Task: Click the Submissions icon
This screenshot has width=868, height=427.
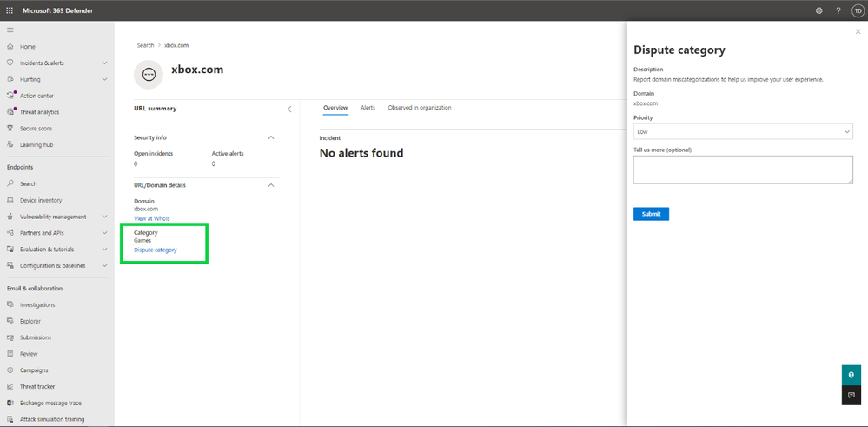Action: click(10, 337)
